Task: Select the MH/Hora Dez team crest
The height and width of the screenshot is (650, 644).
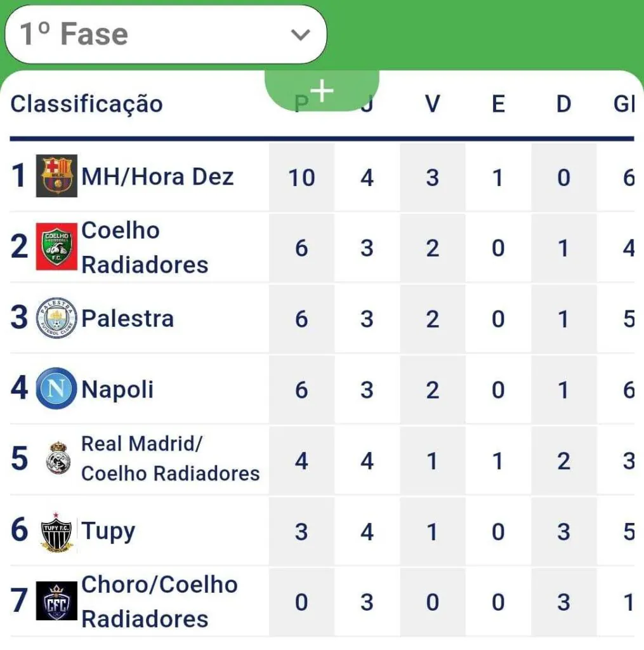Action: [x=56, y=176]
